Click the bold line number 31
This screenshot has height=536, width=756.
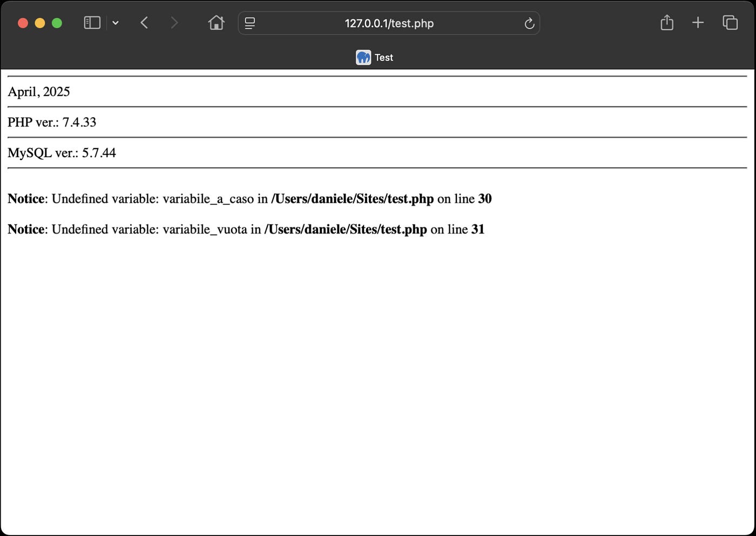tap(478, 229)
